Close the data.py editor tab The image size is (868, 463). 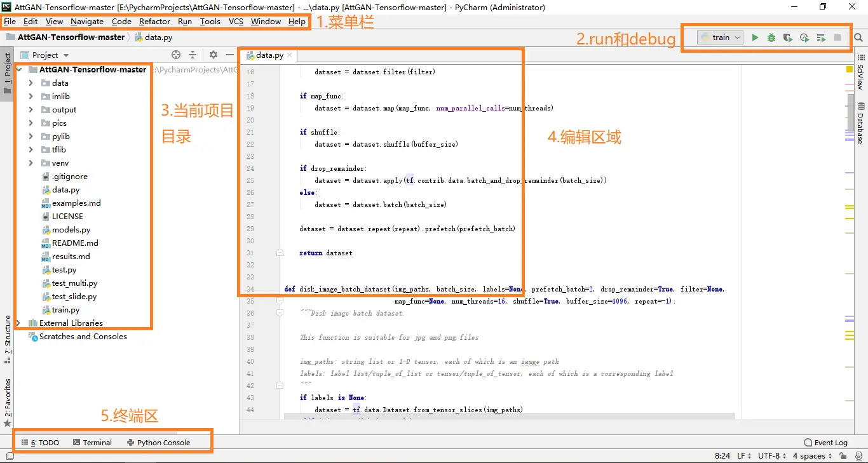pyautogui.click(x=290, y=55)
